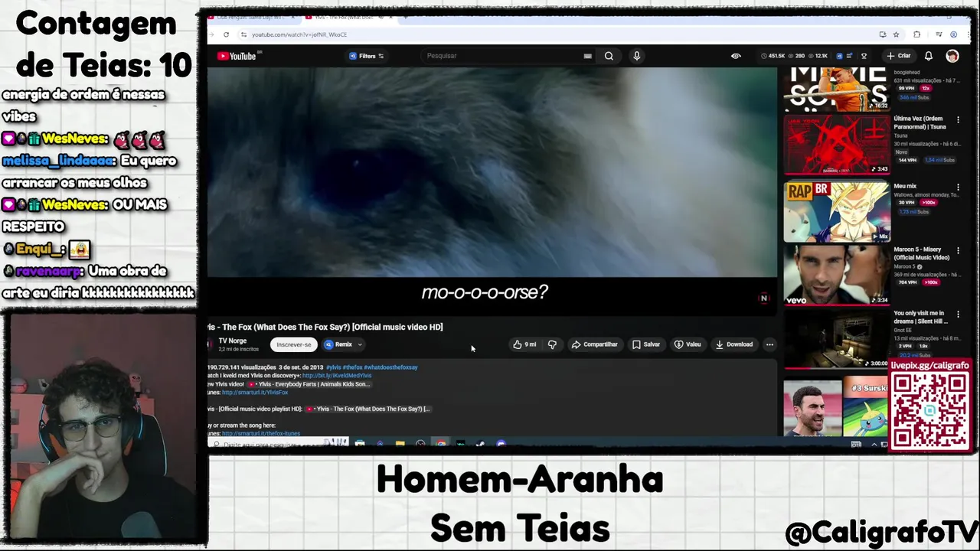The width and height of the screenshot is (980, 551).
Task: Open the Filters extension button
Action: coord(367,56)
